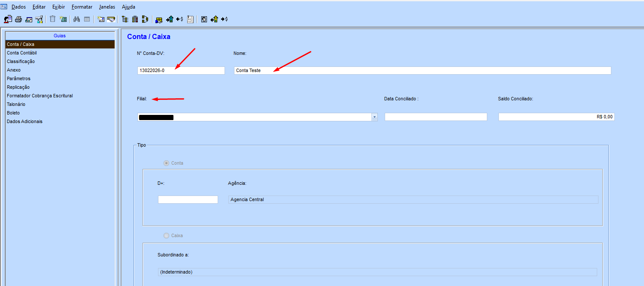Viewport: 644px width, 286px height.
Task: Click the trash can delete icon
Action: tap(52, 19)
